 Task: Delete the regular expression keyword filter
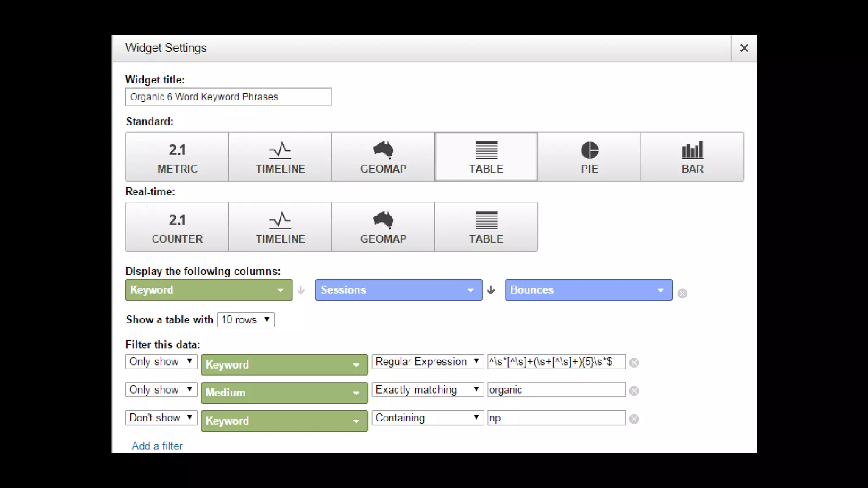634,363
